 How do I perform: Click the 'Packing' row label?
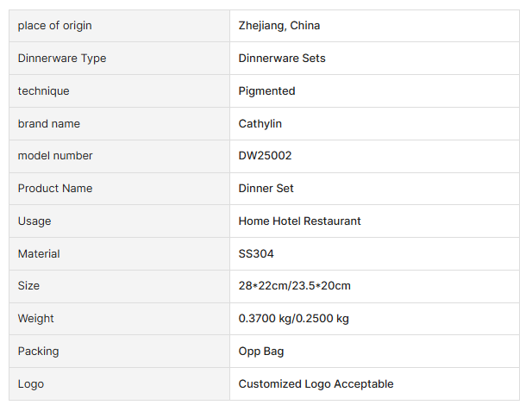[x=39, y=352]
